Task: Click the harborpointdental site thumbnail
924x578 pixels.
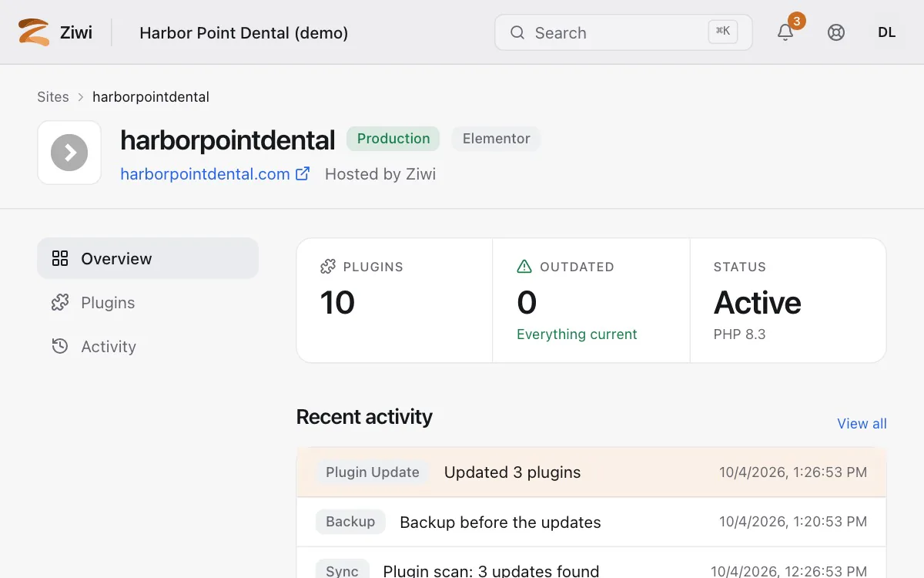Action: pyautogui.click(x=69, y=153)
